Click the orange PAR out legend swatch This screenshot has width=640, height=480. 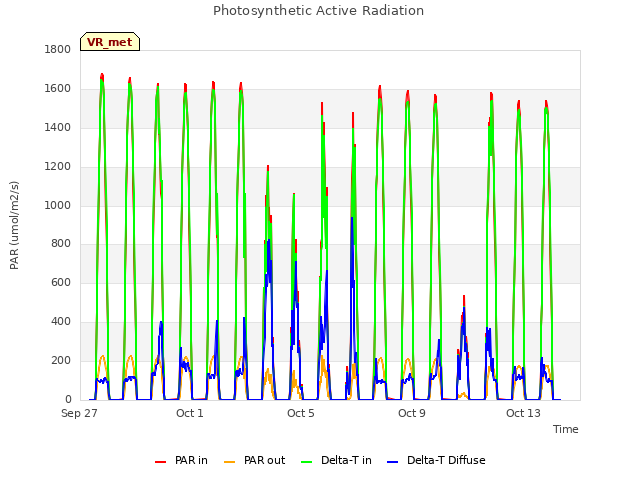click(230, 462)
